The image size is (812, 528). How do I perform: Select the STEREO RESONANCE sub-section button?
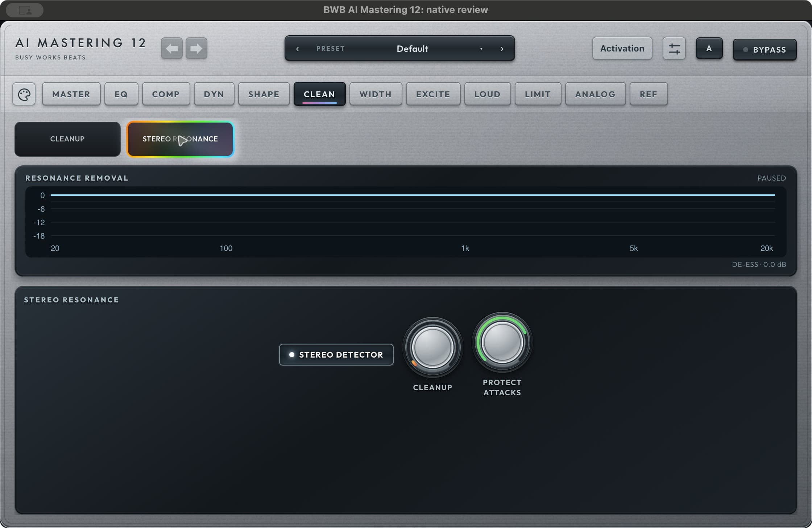point(180,139)
